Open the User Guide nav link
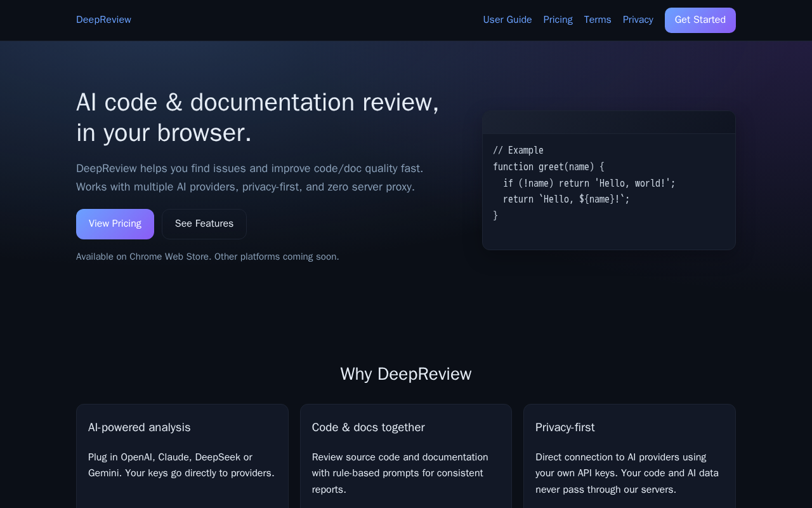This screenshot has height=508, width=812. [x=507, y=20]
